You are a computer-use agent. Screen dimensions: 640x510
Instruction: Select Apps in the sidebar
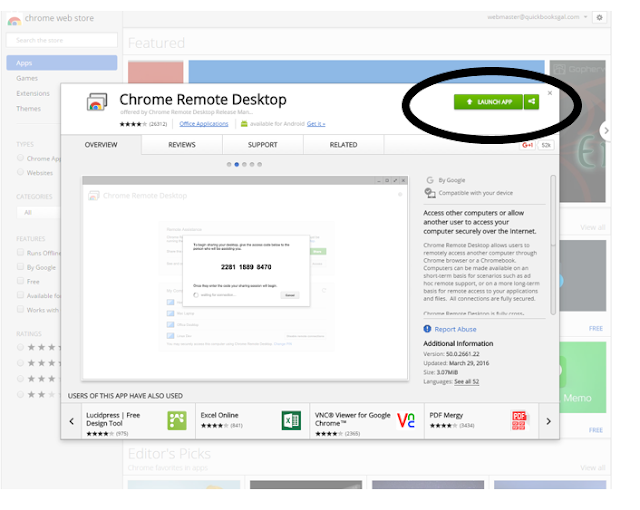(x=62, y=63)
